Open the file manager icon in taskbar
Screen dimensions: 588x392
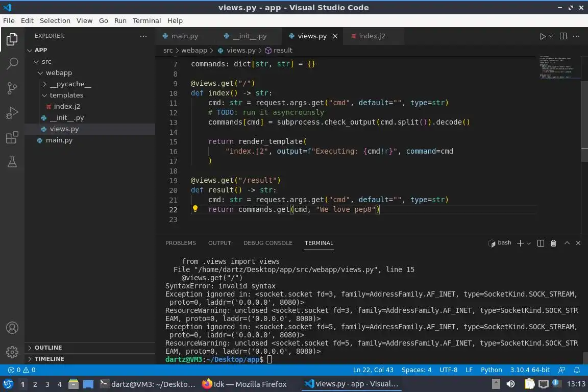(73, 384)
